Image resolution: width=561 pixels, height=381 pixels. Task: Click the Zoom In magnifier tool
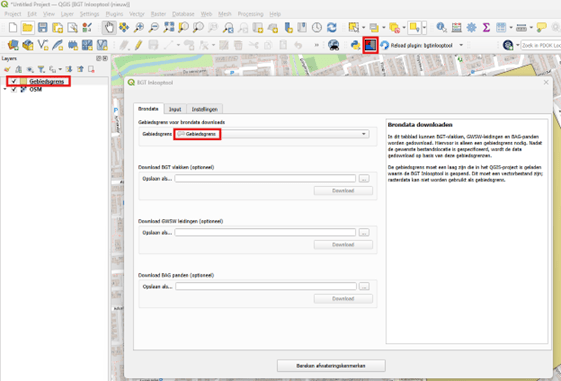[138, 28]
